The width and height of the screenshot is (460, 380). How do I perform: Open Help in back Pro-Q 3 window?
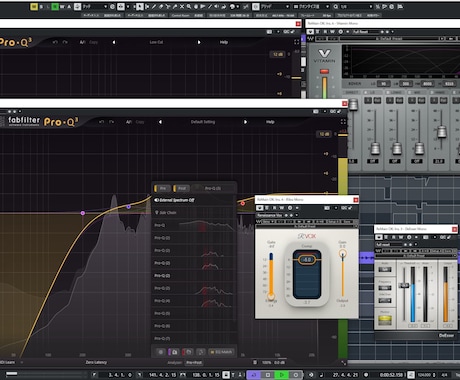click(224, 42)
